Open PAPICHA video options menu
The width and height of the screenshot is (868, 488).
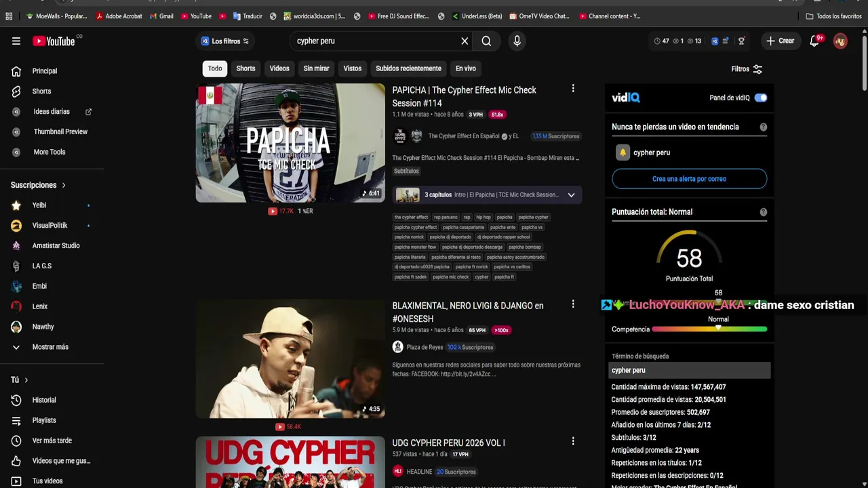point(573,89)
